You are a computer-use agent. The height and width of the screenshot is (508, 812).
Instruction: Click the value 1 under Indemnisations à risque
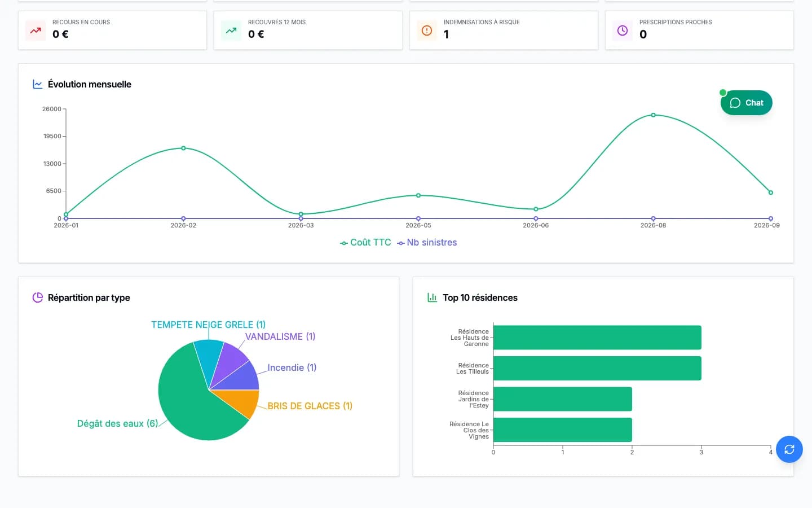[447, 34]
